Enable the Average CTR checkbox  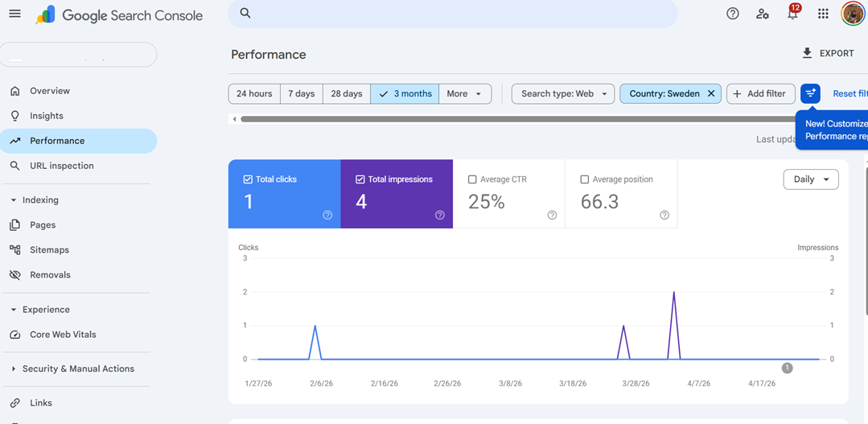click(472, 179)
